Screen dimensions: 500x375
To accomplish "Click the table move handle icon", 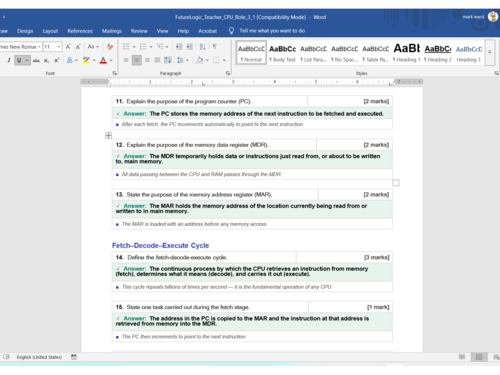I will 108,135.
